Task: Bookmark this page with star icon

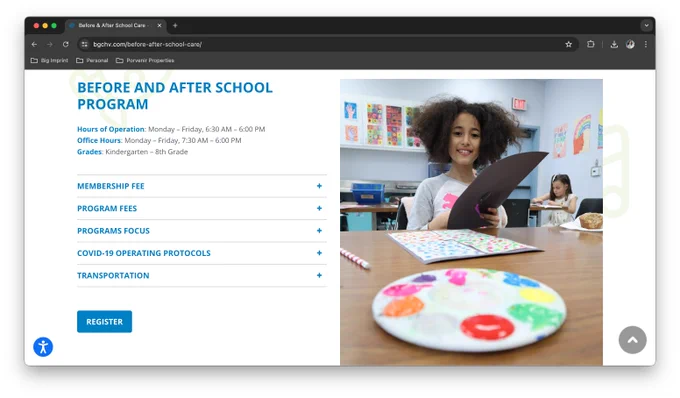Action: tap(569, 44)
